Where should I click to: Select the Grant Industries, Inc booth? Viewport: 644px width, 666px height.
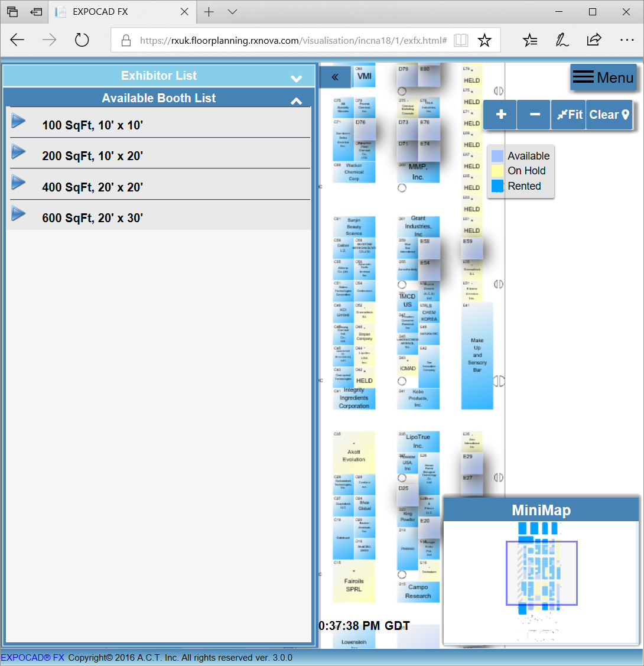click(418, 226)
